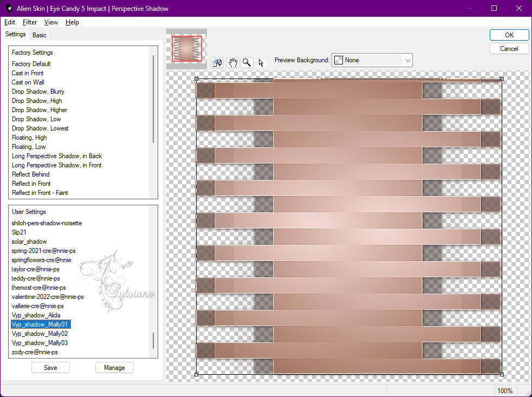
Task: Select Vyp_shadow_Alida user setting
Action: click(x=36, y=315)
